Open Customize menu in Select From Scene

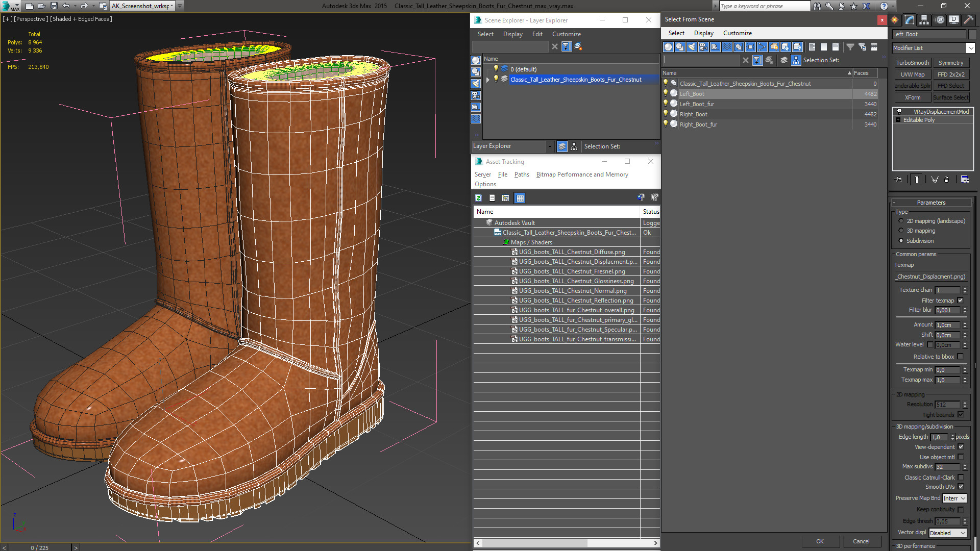tap(737, 33)
